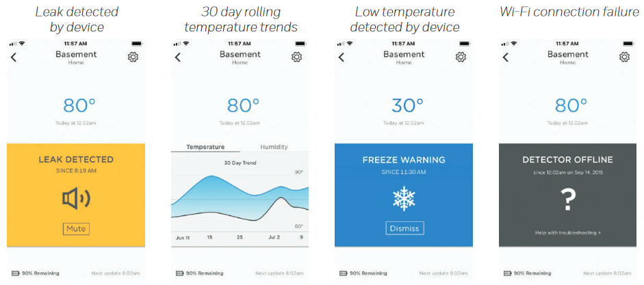Go back from the Freeze Warning screen
Viewport: 644px width, 285px height.
pos(342,57)
